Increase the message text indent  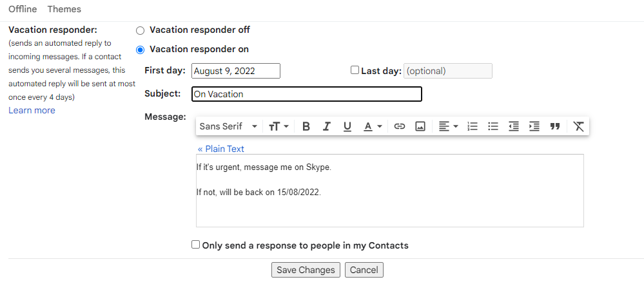point(534,127)
